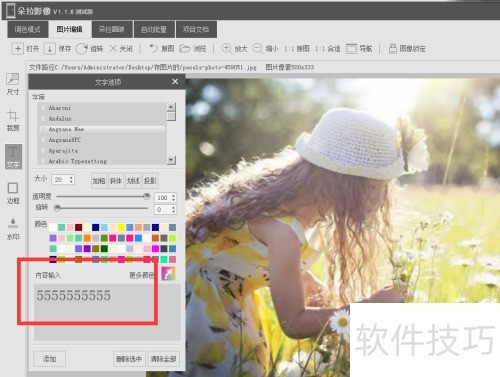Pick the yellow color swatch
This screenshot has height=377, width=500.
pyautogui.click(x=121, y=227)
